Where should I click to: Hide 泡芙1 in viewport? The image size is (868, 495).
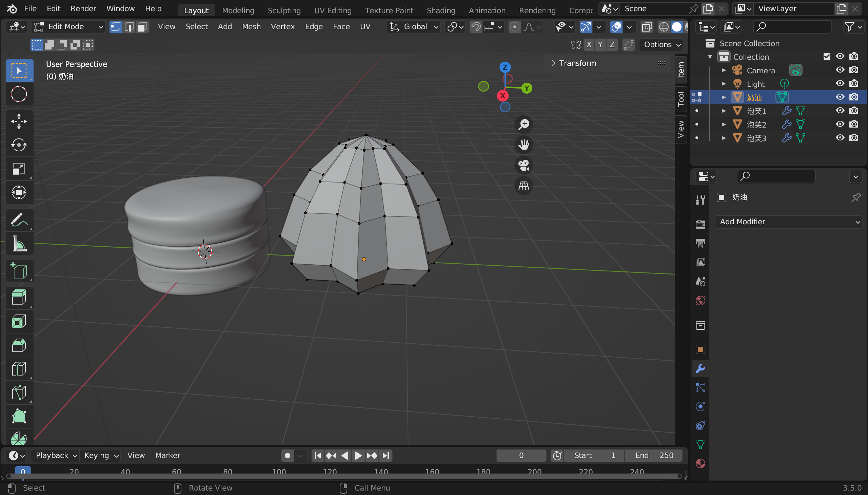[840, 111]
